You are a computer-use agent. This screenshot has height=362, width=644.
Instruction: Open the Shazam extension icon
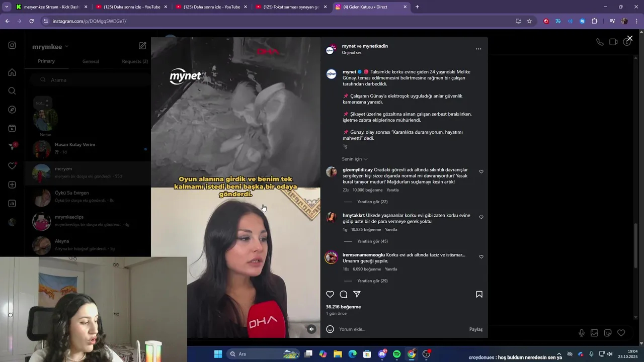(582, 21)
